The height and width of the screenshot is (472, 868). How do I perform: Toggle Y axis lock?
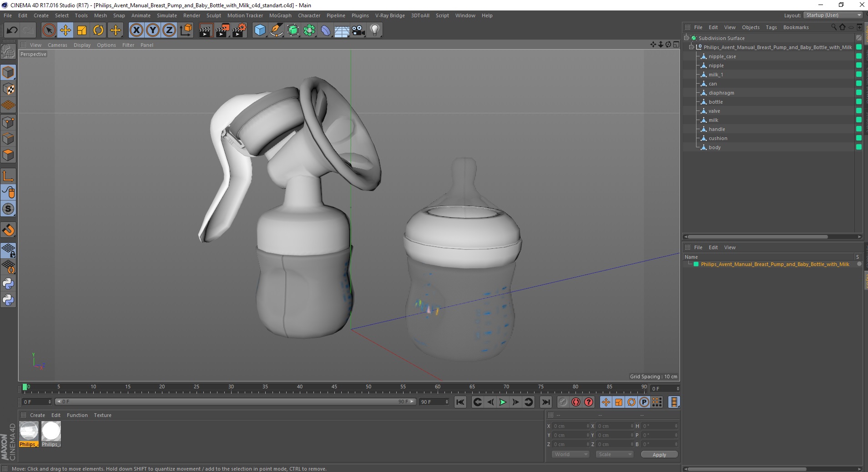click(x=153, y=30)
